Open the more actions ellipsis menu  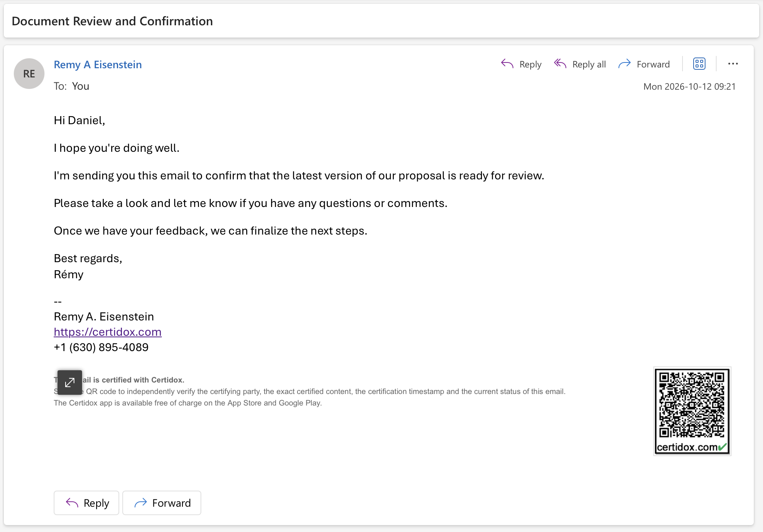coord(733,64)
